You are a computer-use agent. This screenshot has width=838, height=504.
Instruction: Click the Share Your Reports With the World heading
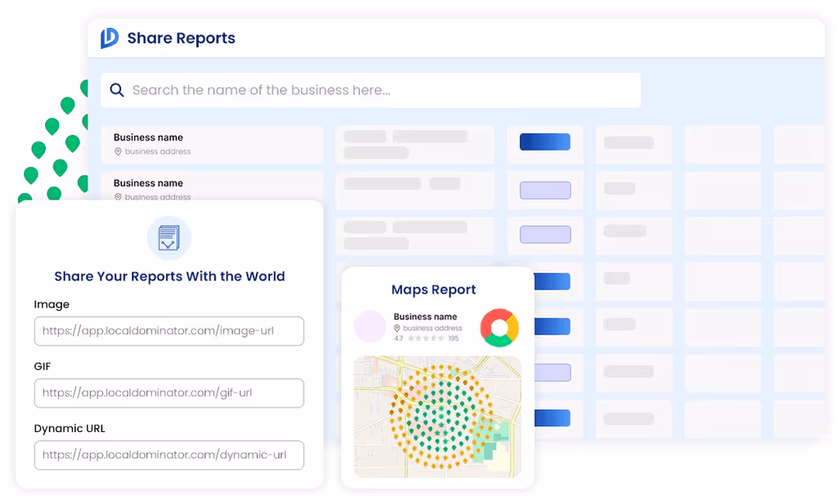(169, 277)
